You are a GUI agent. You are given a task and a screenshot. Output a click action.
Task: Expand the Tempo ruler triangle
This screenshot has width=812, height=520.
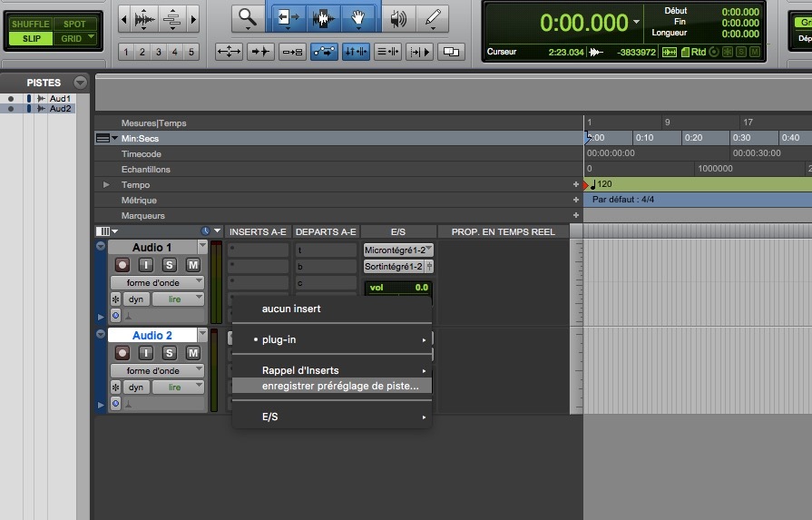106,184
